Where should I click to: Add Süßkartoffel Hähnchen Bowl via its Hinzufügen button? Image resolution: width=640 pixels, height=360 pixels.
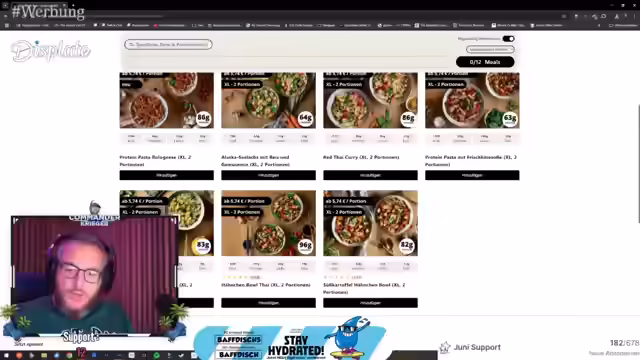pyautogui.click(x=370, y=303)
